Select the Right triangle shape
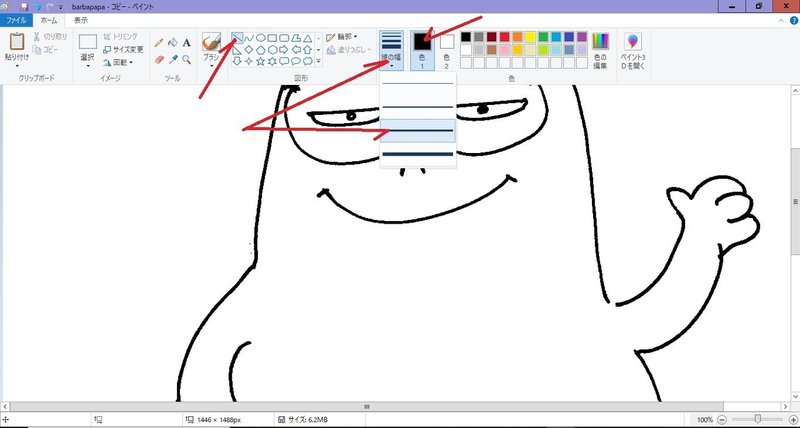This screenshot has height=428, width=800. [237, 49]
